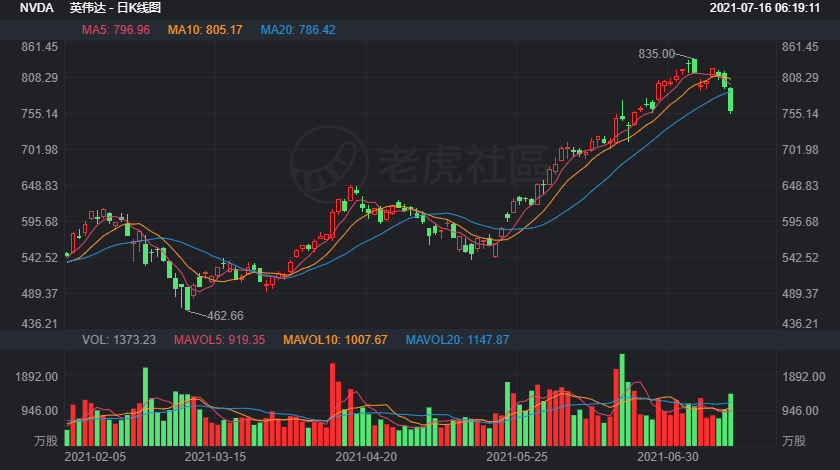Click the green candlestick at the 462.66 low

(x=188, y=299)
